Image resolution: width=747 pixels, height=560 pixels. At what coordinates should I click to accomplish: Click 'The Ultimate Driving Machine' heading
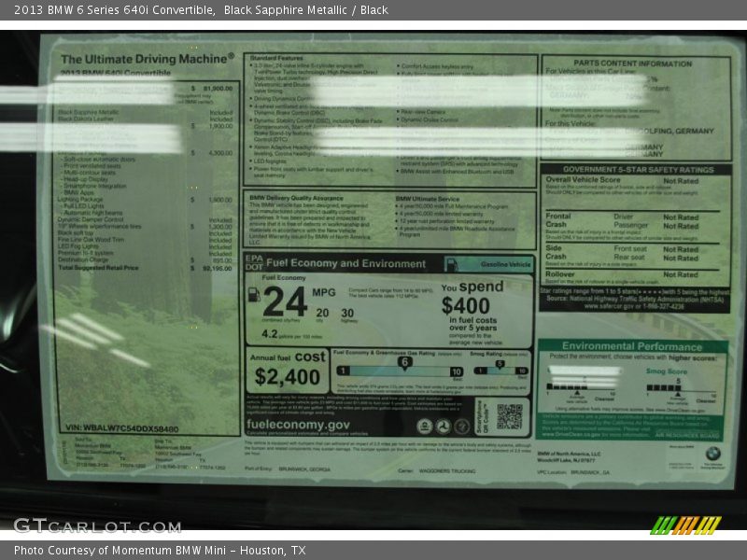[x=148, y=59]
